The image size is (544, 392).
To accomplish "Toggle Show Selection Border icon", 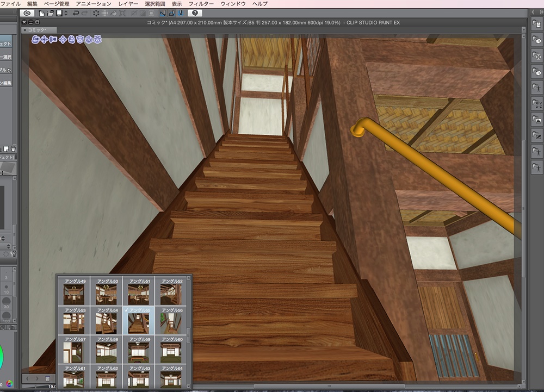I will point(151,13).
